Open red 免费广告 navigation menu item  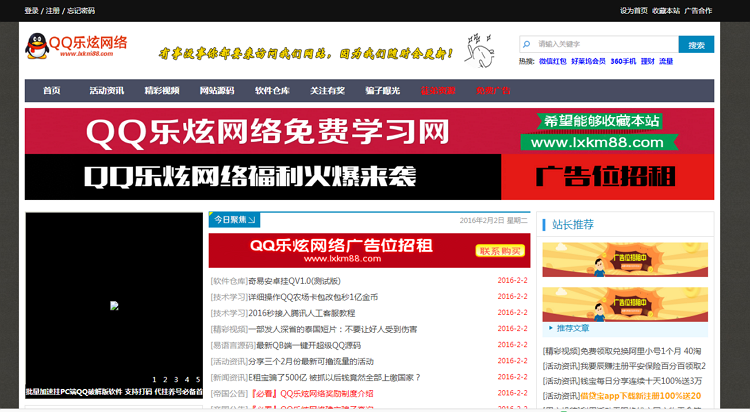pos(493,90)
